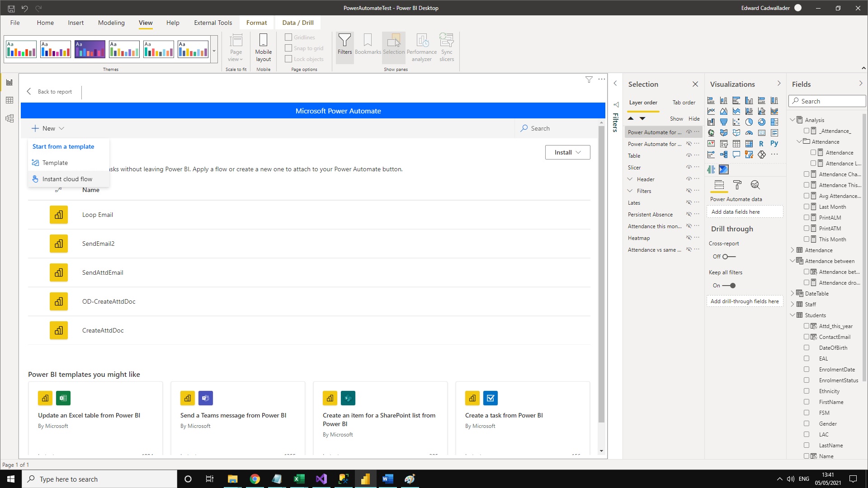Open the Modeling ribbon tab
The height and width of the screenshot is (488, 868).
(x=111, y=23)
